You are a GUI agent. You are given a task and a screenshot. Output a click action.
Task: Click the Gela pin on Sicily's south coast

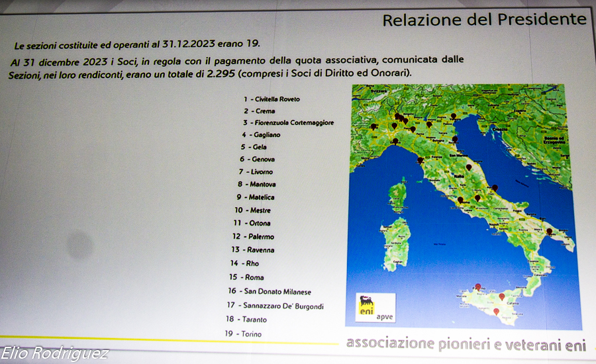coord(496,312)
